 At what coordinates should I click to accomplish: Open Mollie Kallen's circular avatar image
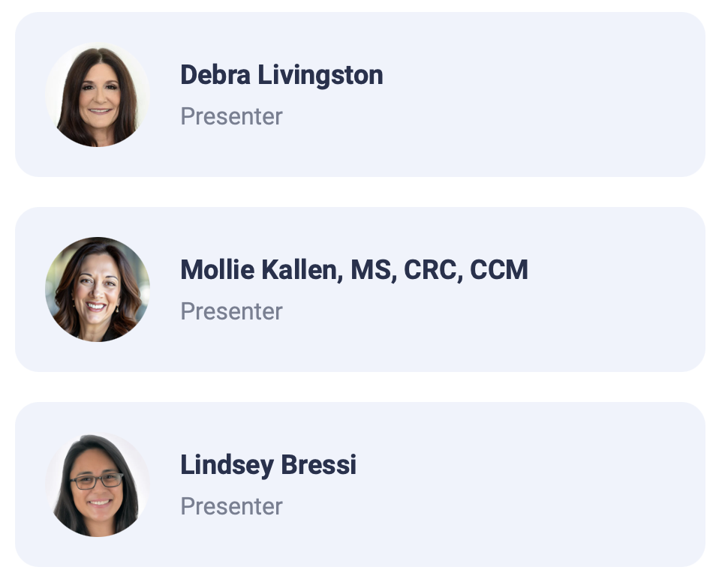click(x=98, y=289)
